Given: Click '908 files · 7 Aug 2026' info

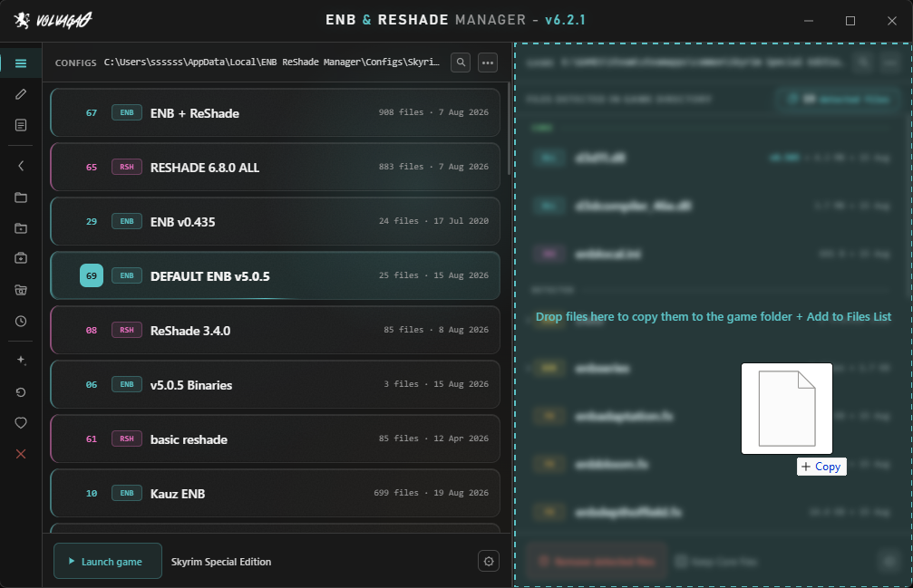Looking at the screenshot, I should [433, 112].
